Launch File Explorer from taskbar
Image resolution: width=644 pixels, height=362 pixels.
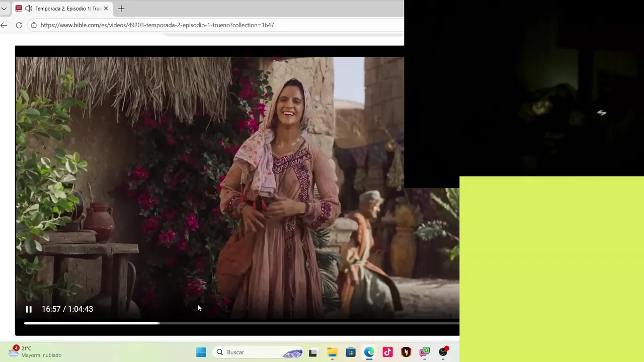click(x=332, y=352)
